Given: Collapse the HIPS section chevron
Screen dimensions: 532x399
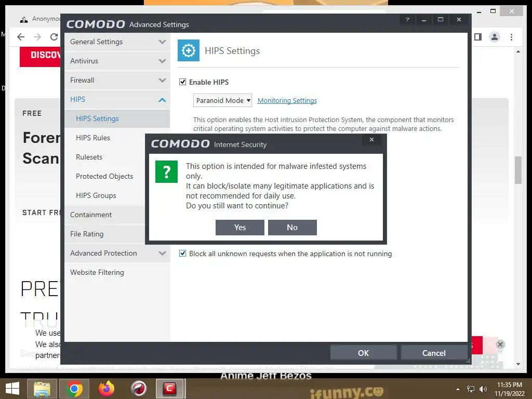Looking at the screenshot, I should [x=162, y=100].
